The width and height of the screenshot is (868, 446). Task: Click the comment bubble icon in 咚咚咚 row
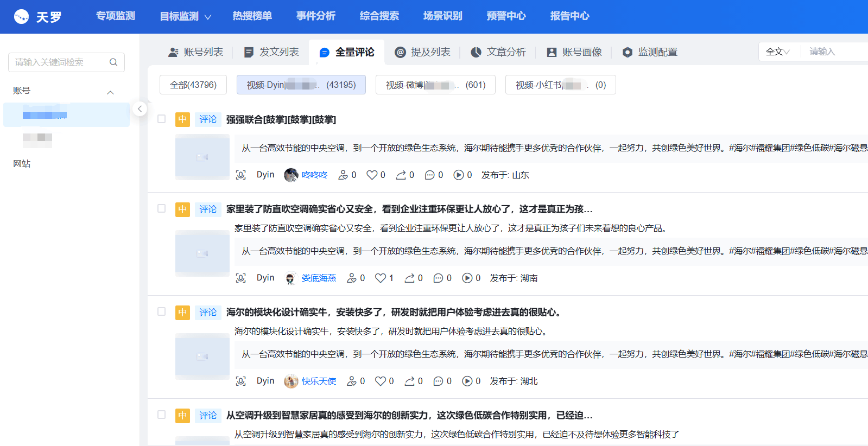[430, 175]
